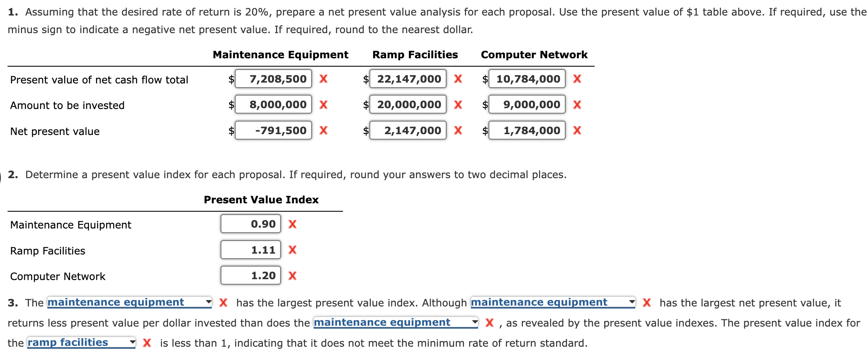The image size is (868, 358).
Task: Select the 0.90 present value index field
Action: 250,224
